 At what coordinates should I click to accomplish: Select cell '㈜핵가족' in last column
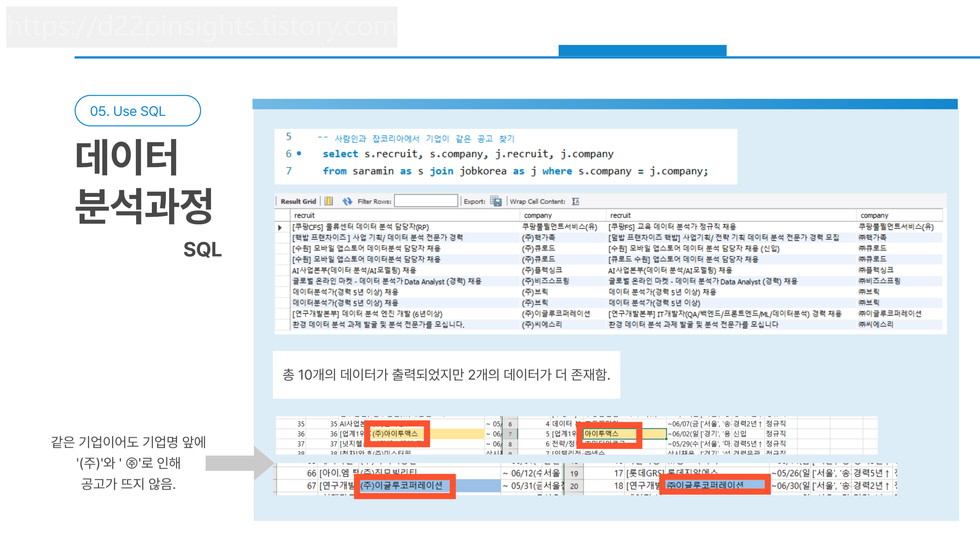pyautogui.click(x=872, y=238)
